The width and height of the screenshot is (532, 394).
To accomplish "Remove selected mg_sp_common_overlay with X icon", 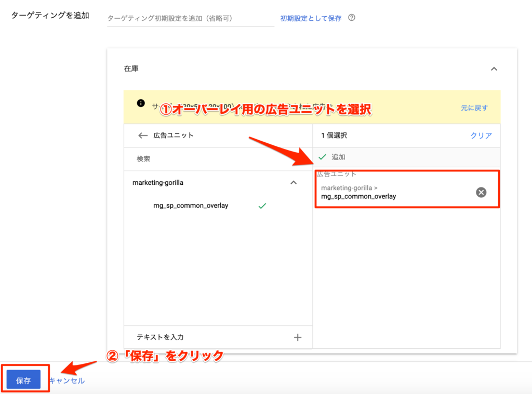I will click(x=481, y=192).
